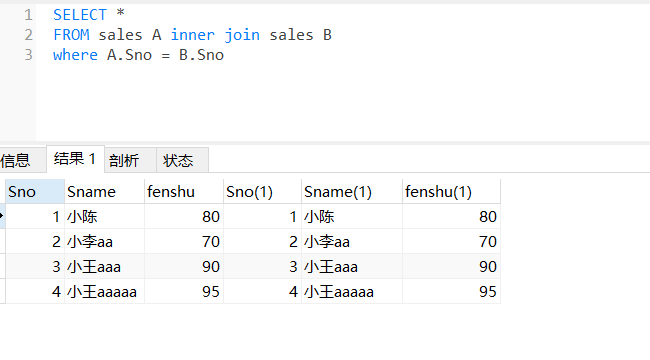
Task: Click the Sname(1) column header
Action: [x=352, y=192]
